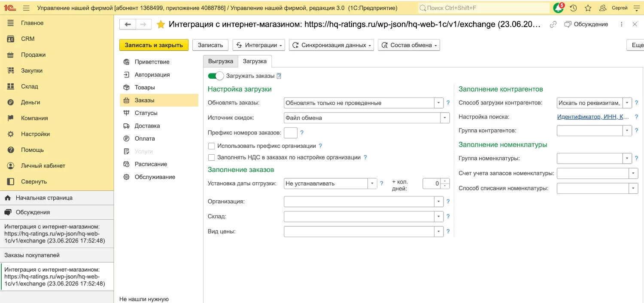Open the Источник скидок dropdown list
The height and width of the screenshot is (303, 644).
(x=445, y=118)
